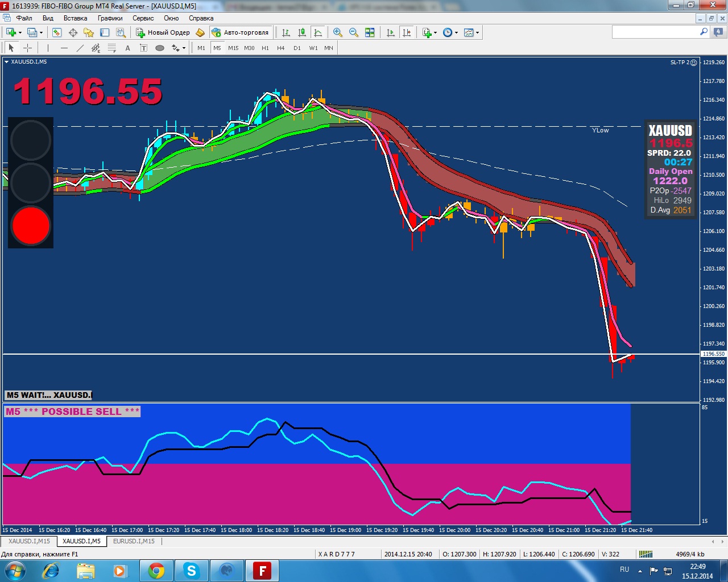
Task: Open the Market Watch window icon
Action: [x=57, y=32]
